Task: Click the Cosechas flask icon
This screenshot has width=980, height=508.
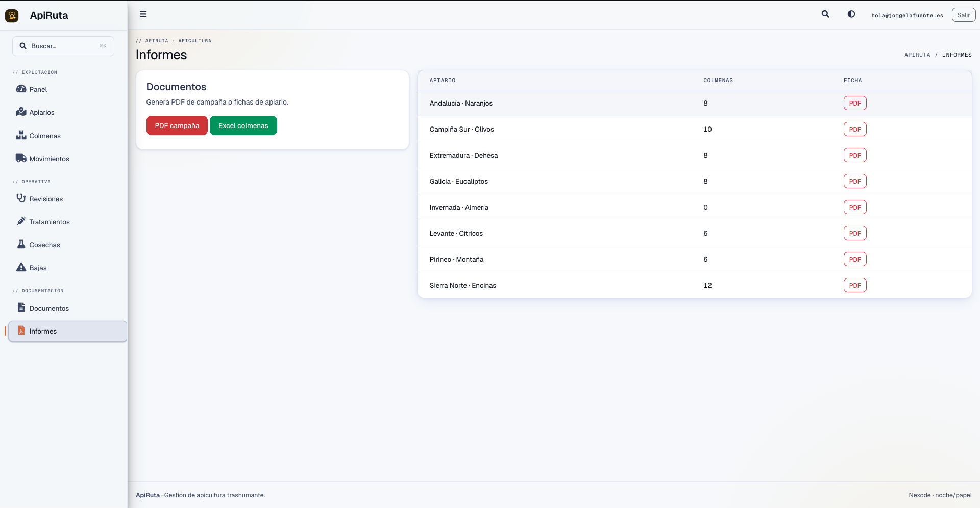Action: click(x=21, y=244)
